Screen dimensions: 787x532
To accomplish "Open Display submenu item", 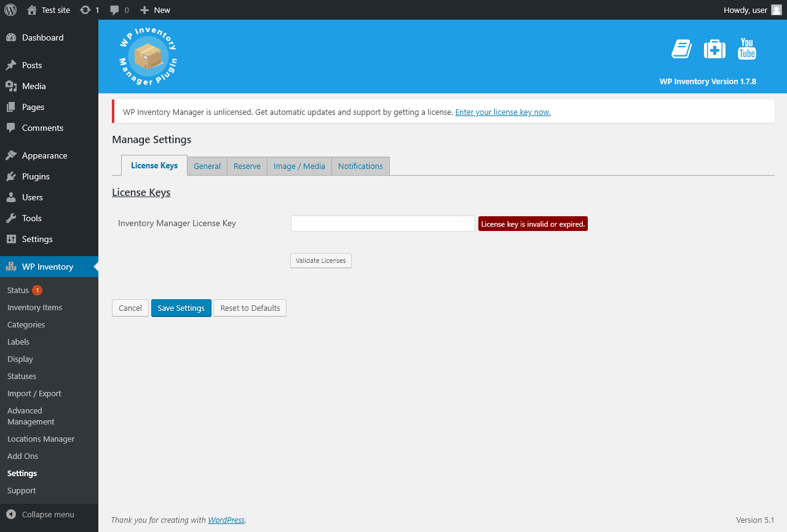I will tap(49, 359).
